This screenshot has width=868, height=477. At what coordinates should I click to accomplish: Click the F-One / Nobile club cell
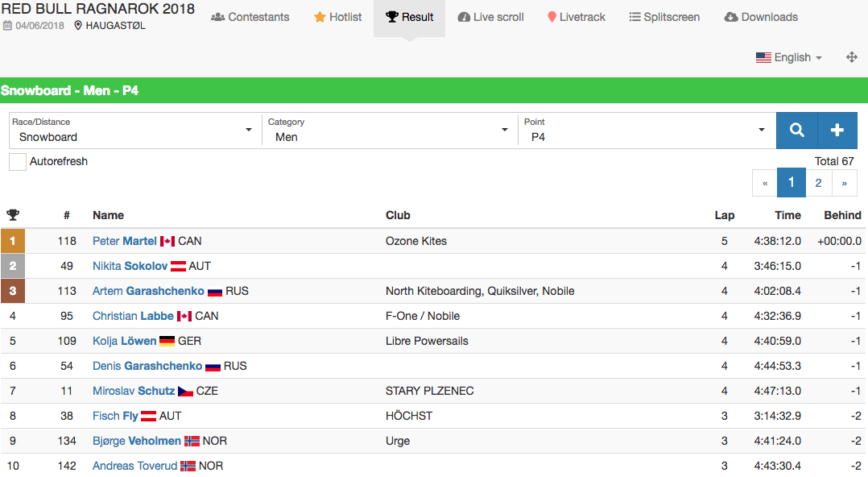(x=423, y=316)
